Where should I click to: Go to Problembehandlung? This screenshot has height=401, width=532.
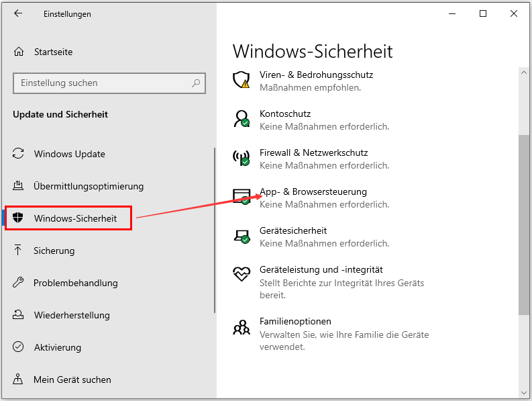click(76, 283)
